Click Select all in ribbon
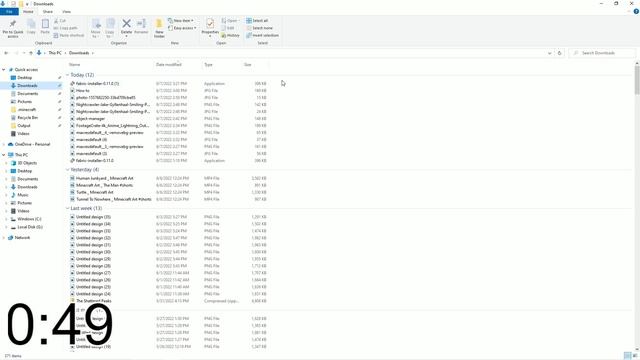This screenshot has width=640, height=360. [257, 20]
